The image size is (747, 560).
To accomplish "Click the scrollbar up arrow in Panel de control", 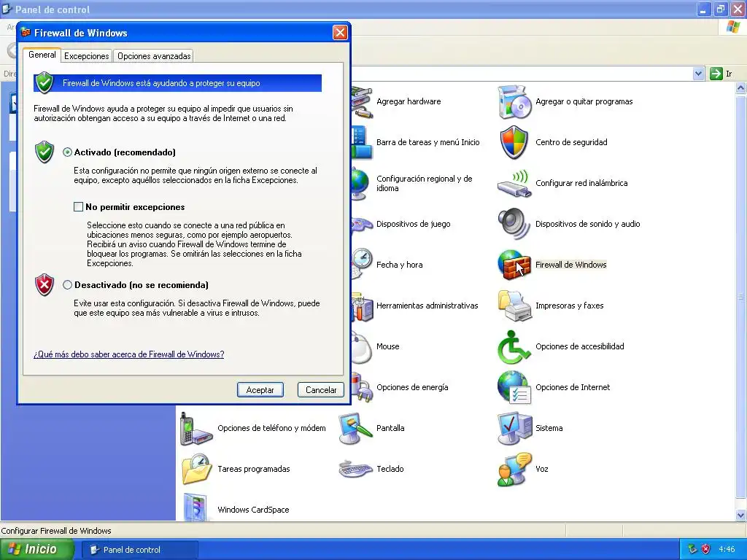I will coord(740,87).
